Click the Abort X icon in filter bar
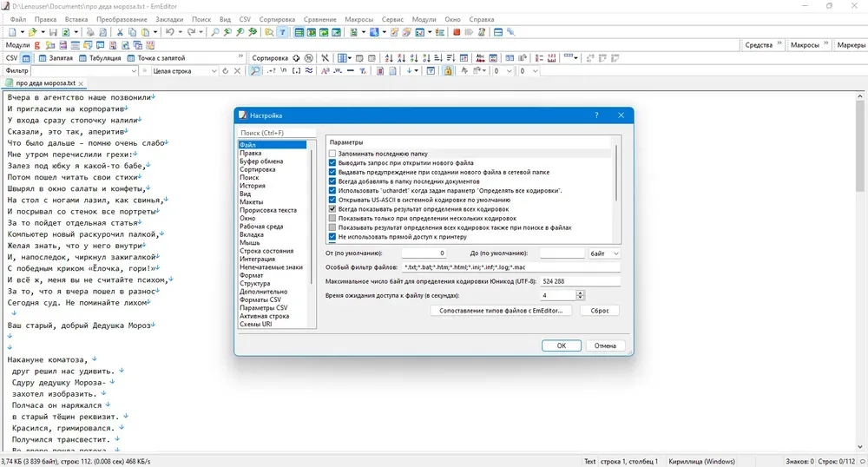 [237, 71]
